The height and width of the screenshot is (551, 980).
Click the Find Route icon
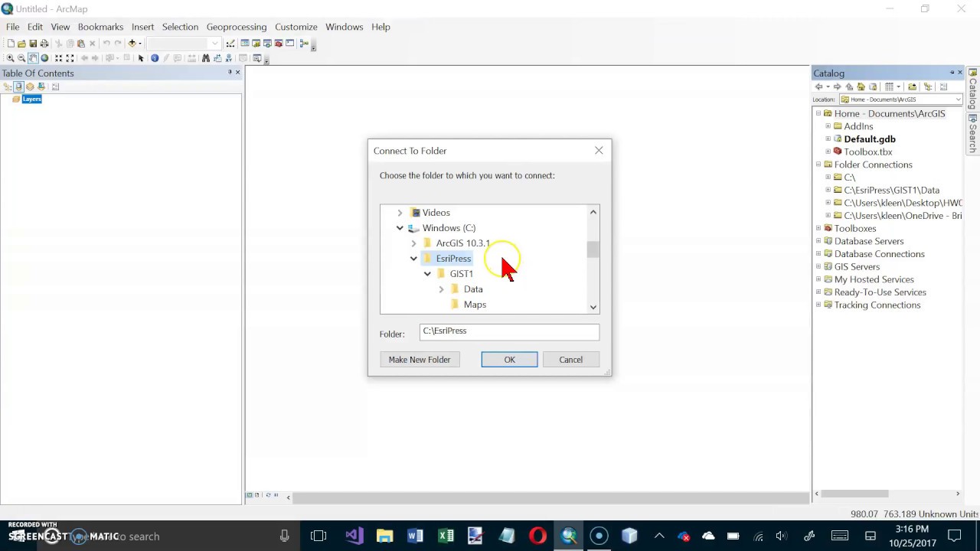[x=217, y=58]
